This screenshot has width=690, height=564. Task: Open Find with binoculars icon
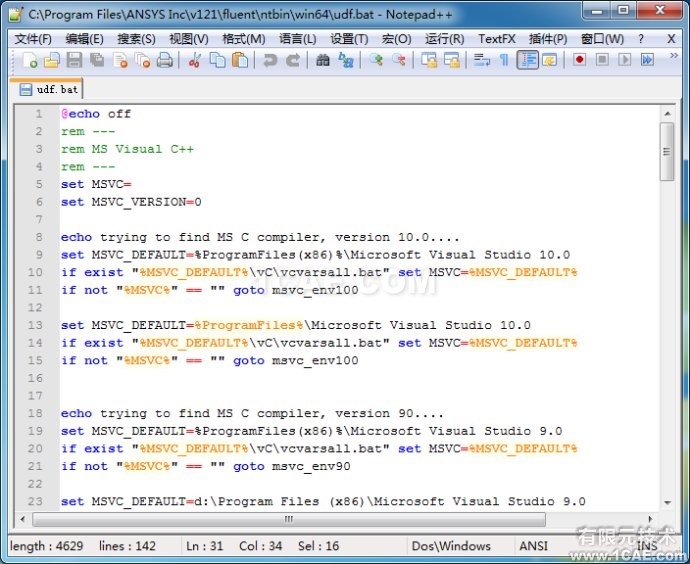tap(323, 60)
